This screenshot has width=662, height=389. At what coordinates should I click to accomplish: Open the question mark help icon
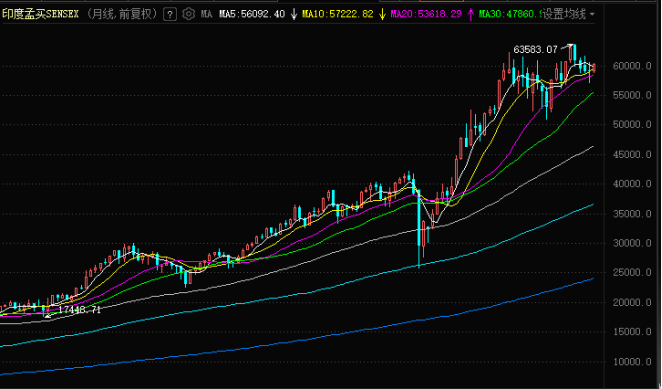170,15
